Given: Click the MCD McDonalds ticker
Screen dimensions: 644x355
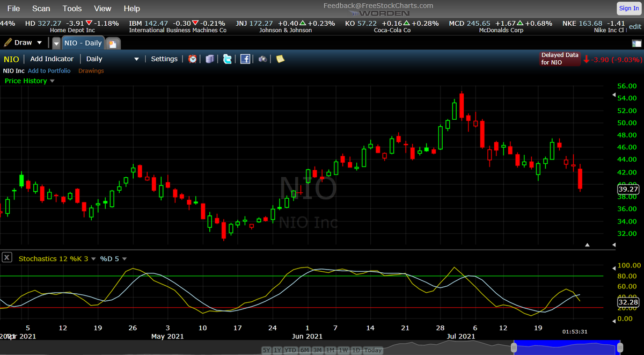Looking at the screenshot, I should [x=500, y=26].
